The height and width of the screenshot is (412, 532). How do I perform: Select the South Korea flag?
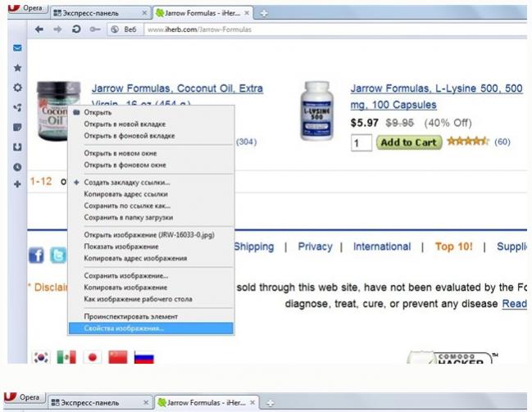41,357
